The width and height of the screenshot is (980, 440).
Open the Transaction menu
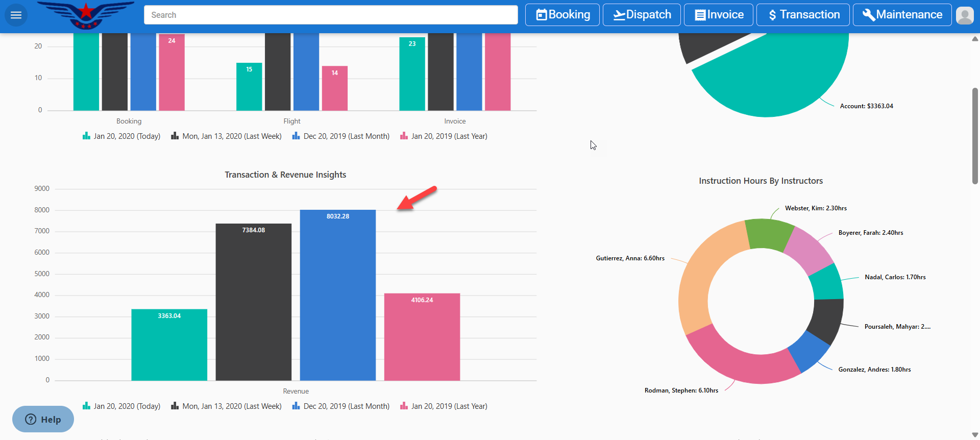[x=803, y=15]
